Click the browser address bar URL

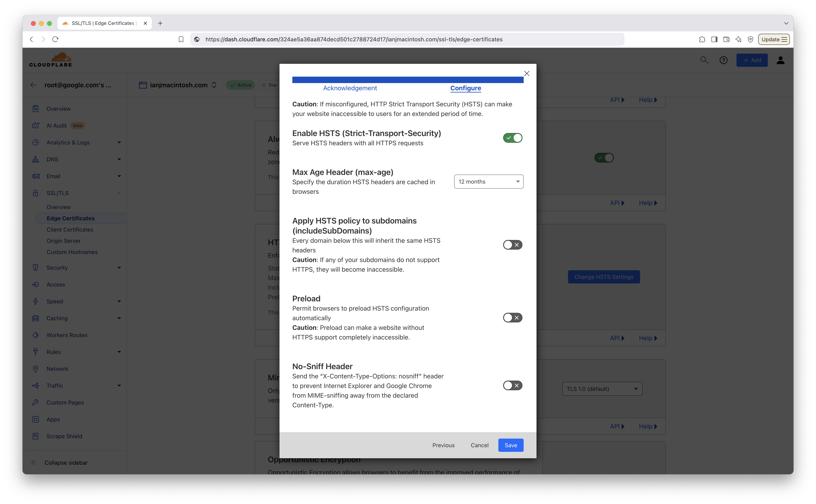354,39
